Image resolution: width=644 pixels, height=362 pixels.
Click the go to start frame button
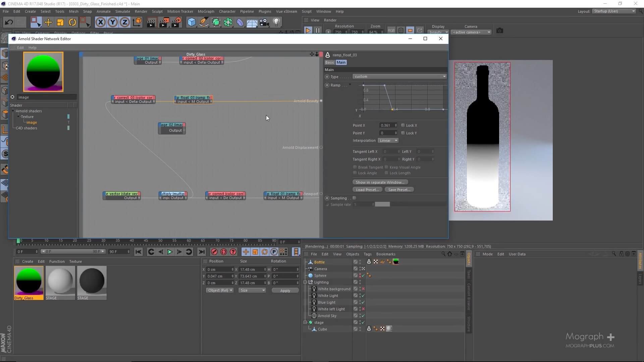138,252
